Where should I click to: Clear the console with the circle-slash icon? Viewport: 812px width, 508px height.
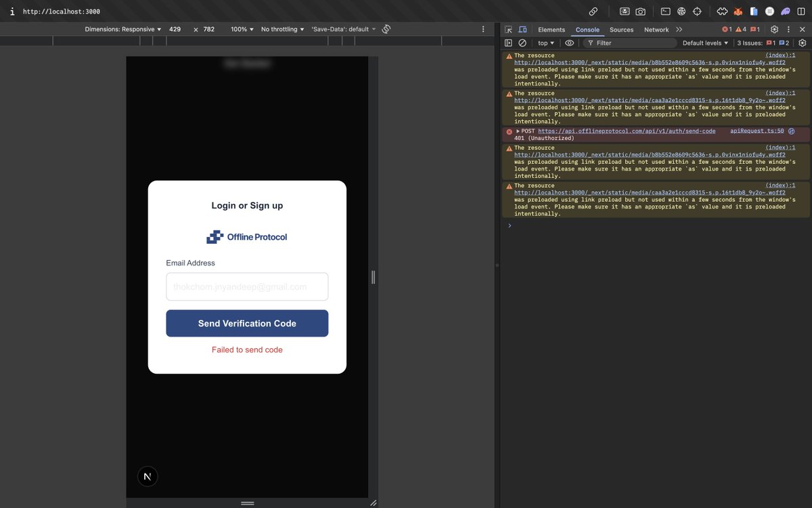point(522,43)
